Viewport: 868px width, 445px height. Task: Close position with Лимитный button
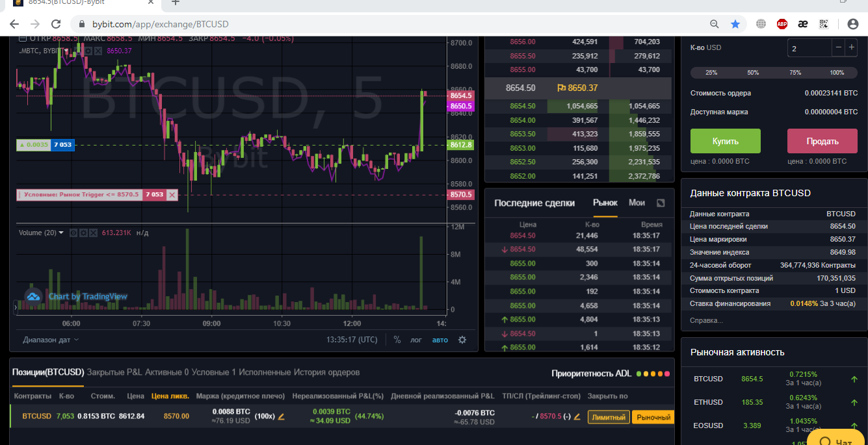609,417
